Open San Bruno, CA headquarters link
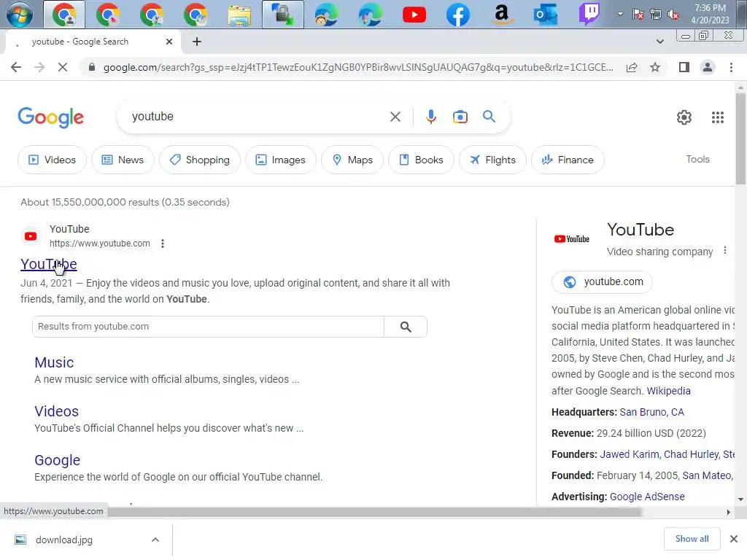The height and width of the screenshot is (560, 747). 651,413
